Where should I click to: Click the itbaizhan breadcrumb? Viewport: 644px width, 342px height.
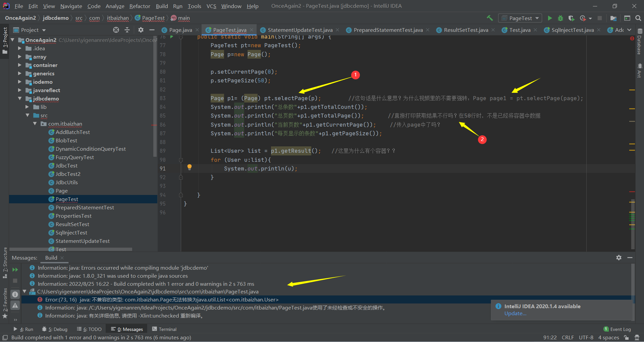click(x=118, y=18)
